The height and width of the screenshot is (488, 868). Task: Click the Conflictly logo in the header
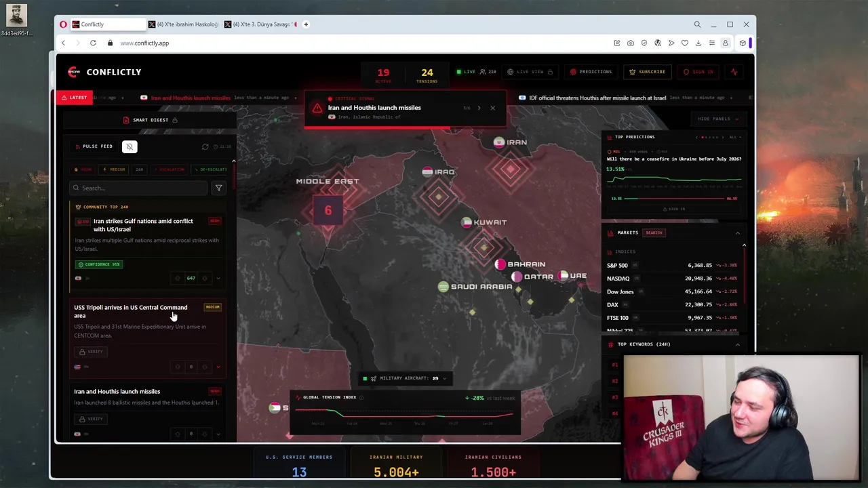pyautogui.click(x=104, y=72)
